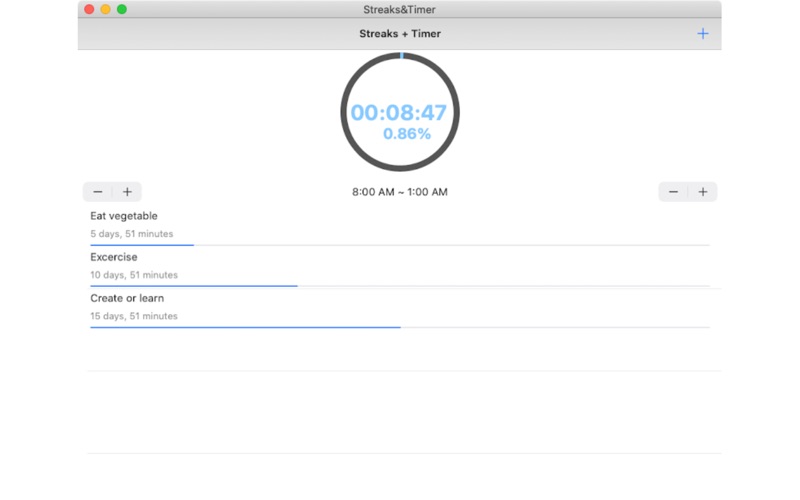Click the Create or learn progress bar

click(399, 328)
